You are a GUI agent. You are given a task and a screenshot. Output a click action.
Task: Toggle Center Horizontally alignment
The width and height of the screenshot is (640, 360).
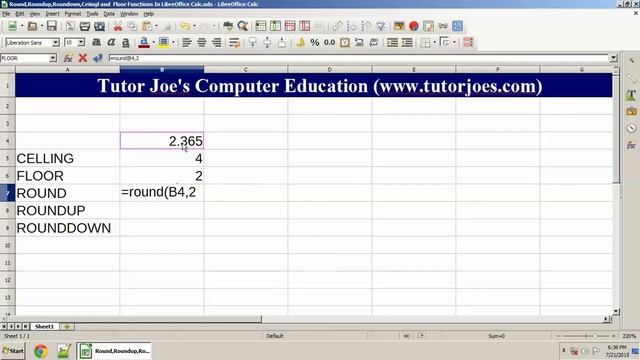[x=201, y=42]
